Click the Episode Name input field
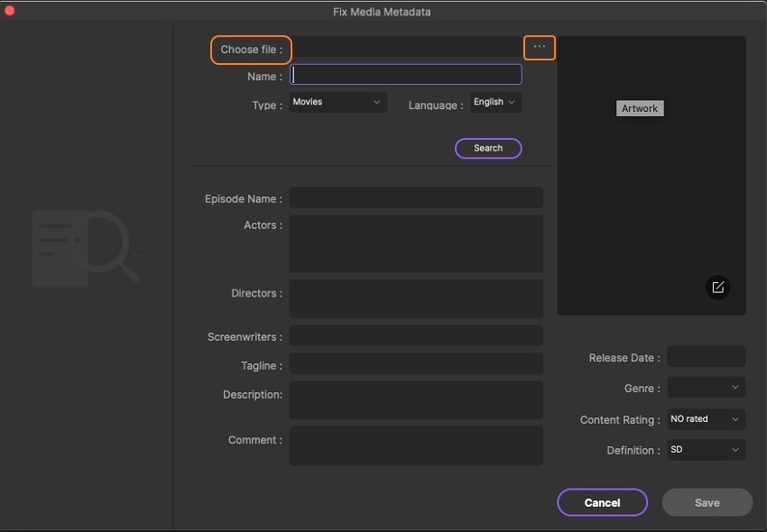Viewport: 767px width, 532px height. (416, 197)
